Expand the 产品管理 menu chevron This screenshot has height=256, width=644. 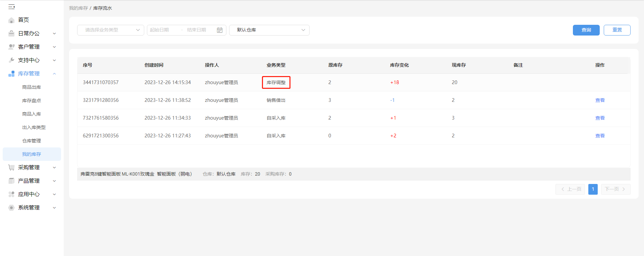pos(54,181)
